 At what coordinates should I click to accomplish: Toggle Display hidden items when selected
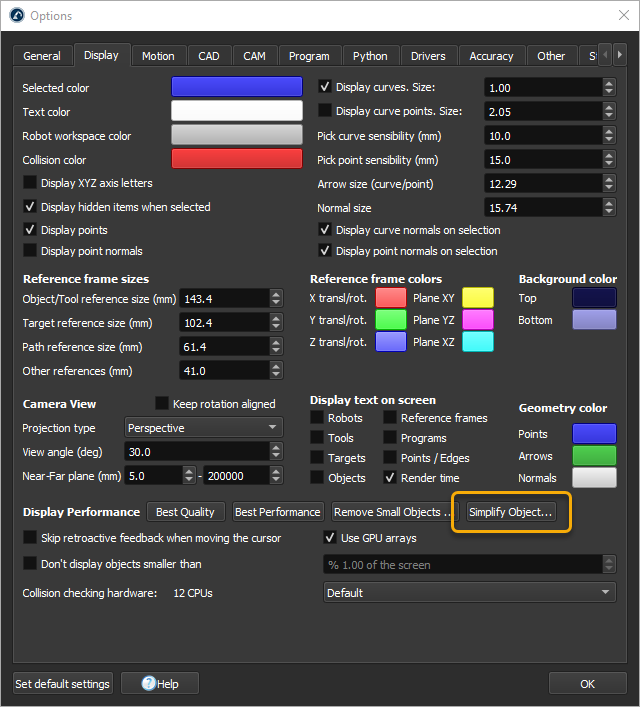coord(31,207)
